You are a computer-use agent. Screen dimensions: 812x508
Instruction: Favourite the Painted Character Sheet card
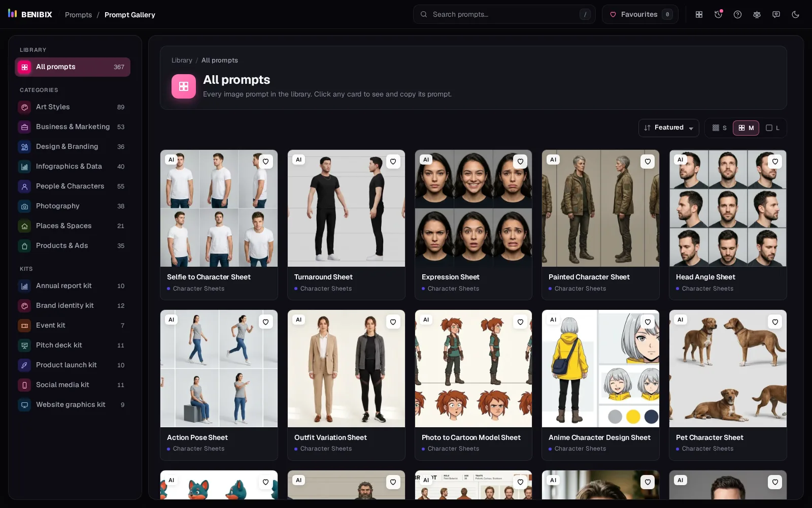coord(648,162)
